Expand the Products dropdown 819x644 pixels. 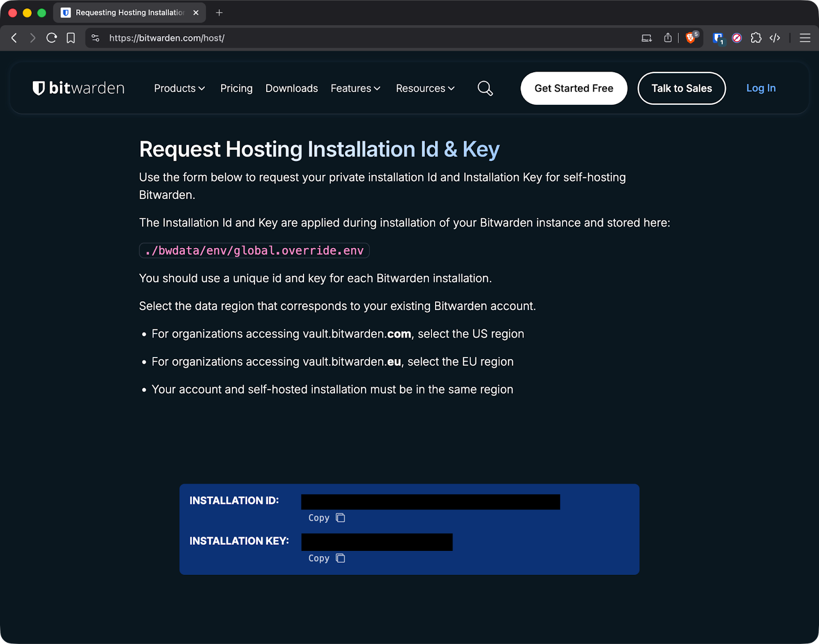(179, 88)
